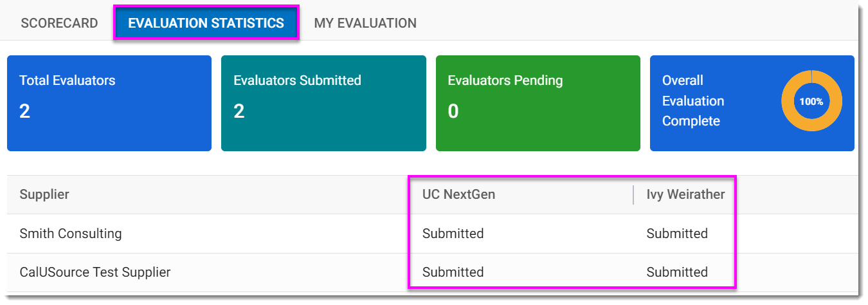Image resolution: width=868 pixels, height=305 pixels.
Task: Click the 100% donut chart
Action: (x=811, y=101)
